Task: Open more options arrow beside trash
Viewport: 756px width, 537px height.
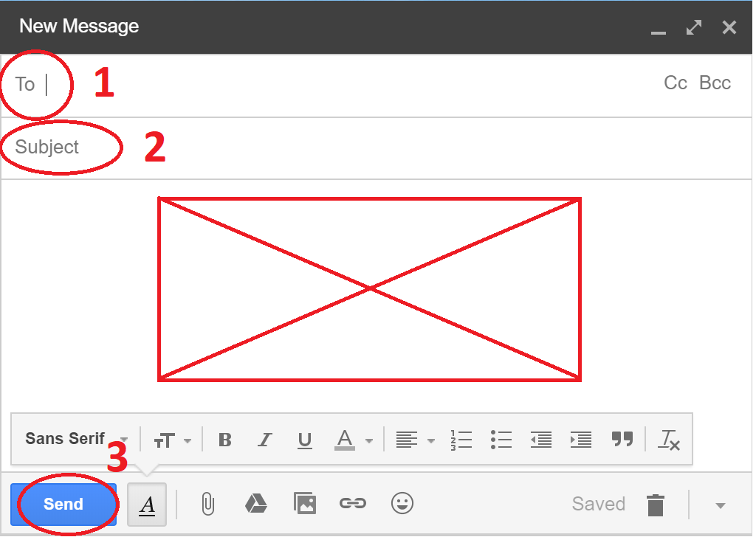Action: click(721, 505)
